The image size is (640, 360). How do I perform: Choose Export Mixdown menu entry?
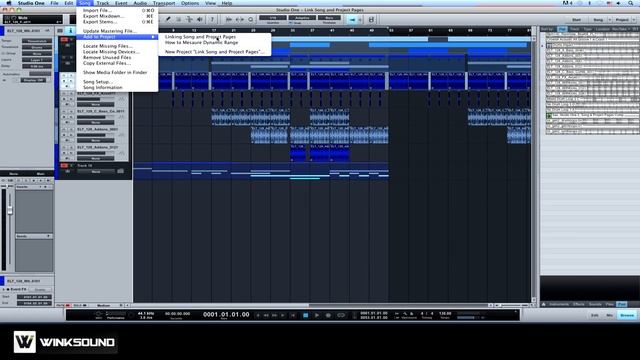tap(117, 16)
